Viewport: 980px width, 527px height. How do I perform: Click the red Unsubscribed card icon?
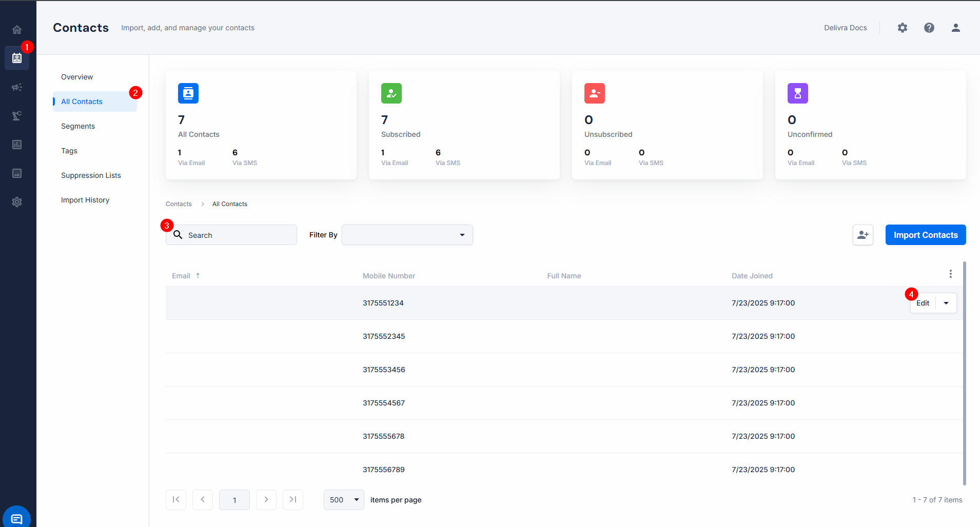pyautogui.click(x=595, y=93)
